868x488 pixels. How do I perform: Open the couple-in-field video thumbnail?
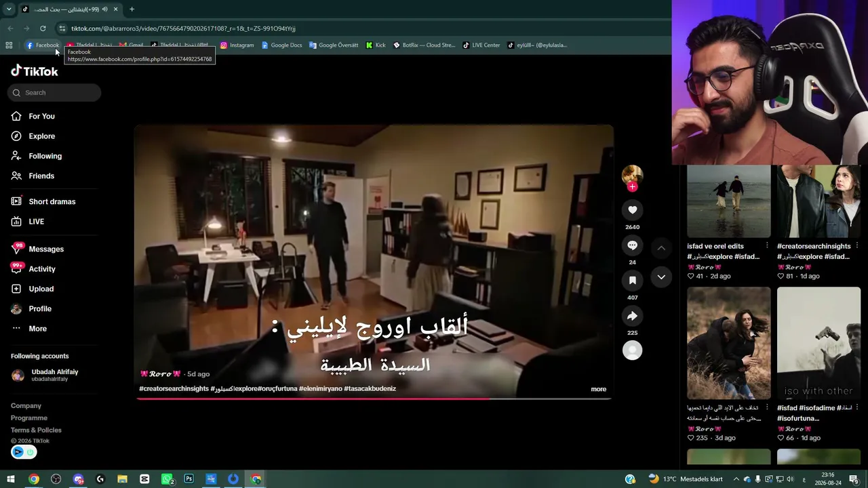[729, 343]
